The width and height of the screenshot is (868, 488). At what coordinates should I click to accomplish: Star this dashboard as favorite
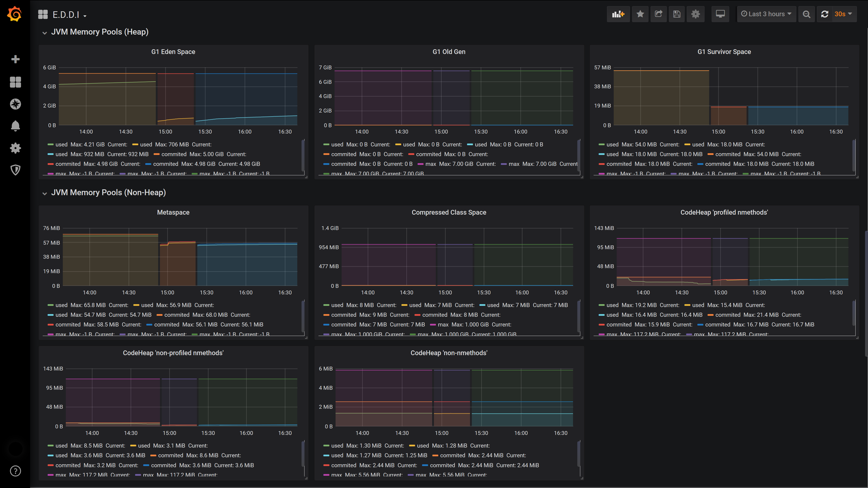coord(640,14)
